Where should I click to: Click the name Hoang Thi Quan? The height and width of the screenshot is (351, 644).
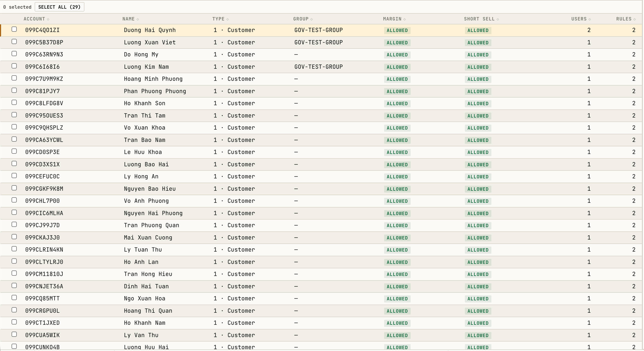tap(148, 311)
